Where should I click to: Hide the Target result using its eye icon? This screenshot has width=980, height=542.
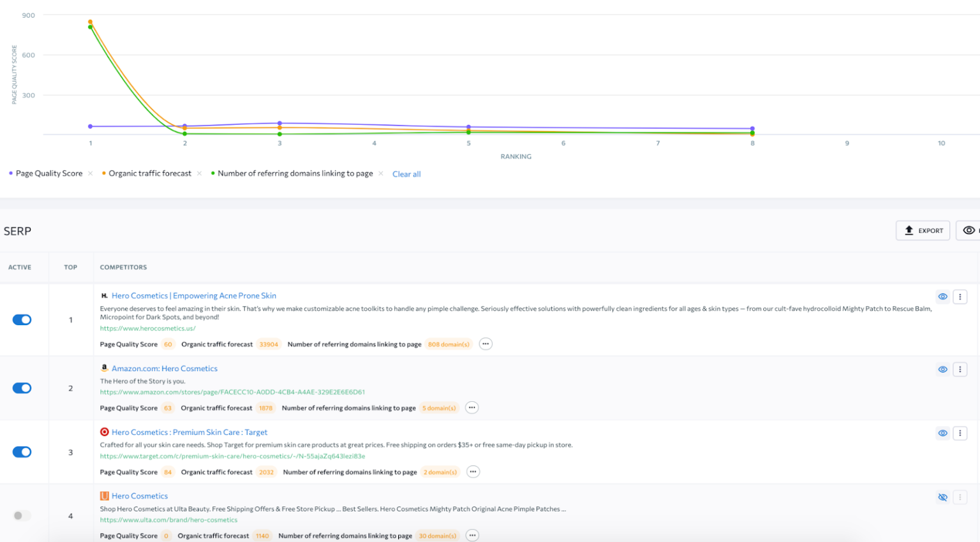[943, 433]
